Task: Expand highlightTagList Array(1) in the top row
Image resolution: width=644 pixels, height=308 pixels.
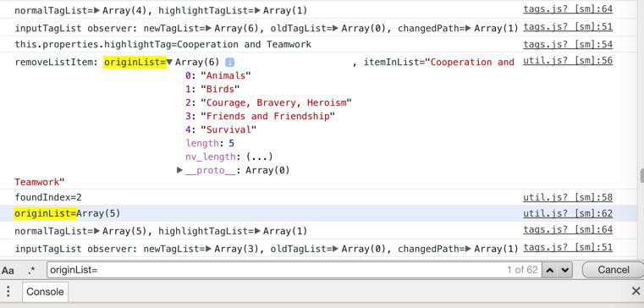Action: (x=258, y=10)
